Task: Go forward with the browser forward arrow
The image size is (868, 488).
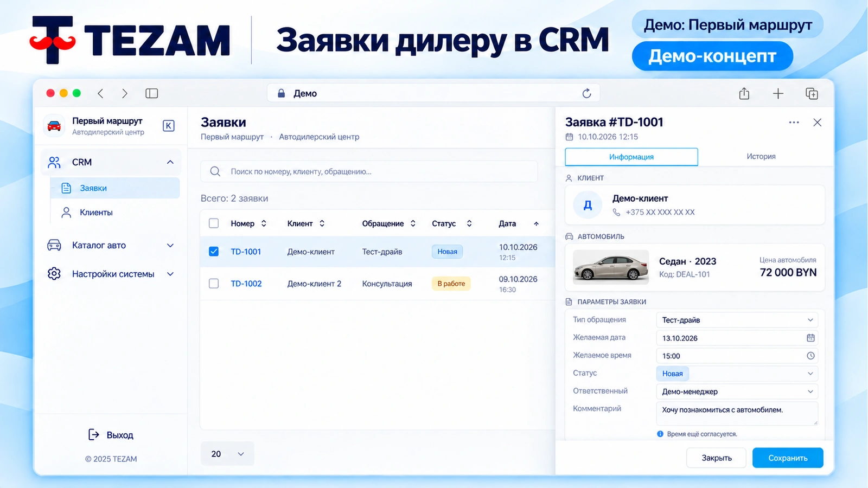Action: (125, 93)
